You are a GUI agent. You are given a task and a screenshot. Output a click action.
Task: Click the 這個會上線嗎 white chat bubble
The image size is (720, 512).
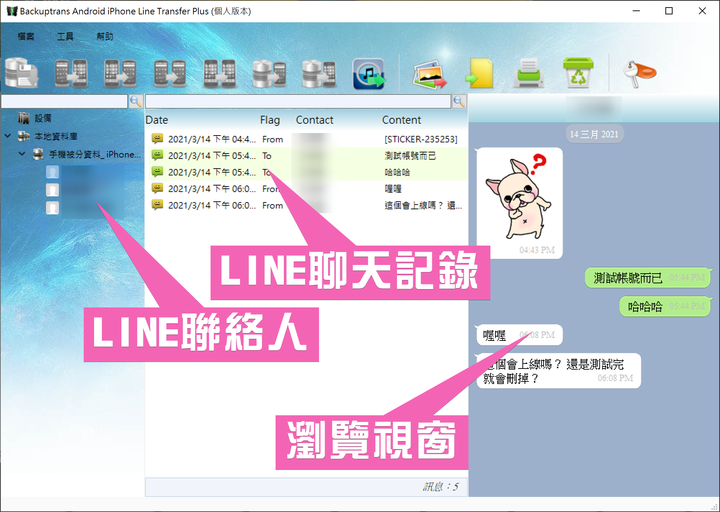coord(559,371)
